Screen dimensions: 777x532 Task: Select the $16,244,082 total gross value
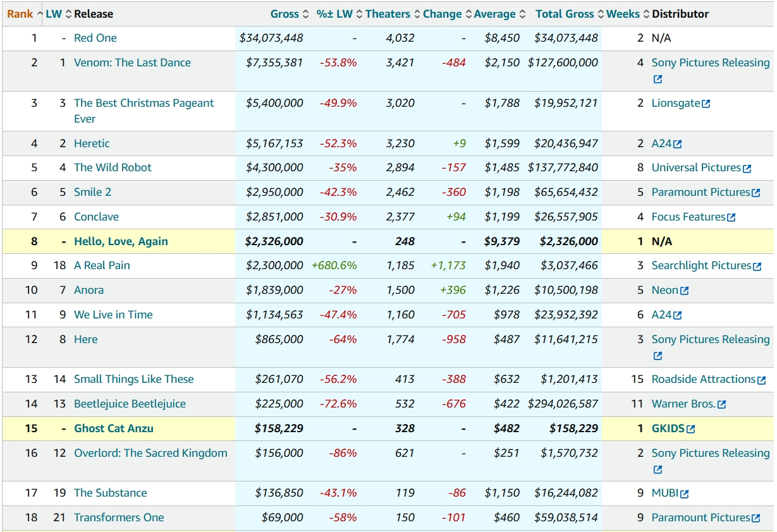(566, 493)
